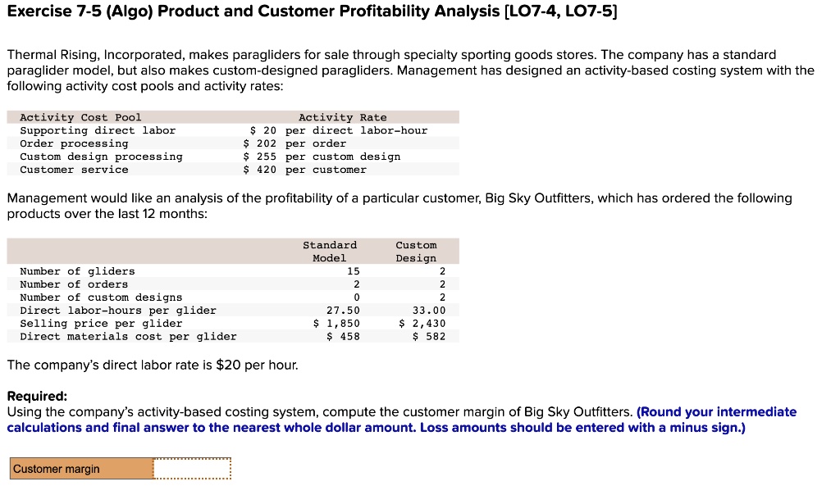Select the Activity Rate column header
This screenshot has height=504, width=840.
click(x=342, y=117)
